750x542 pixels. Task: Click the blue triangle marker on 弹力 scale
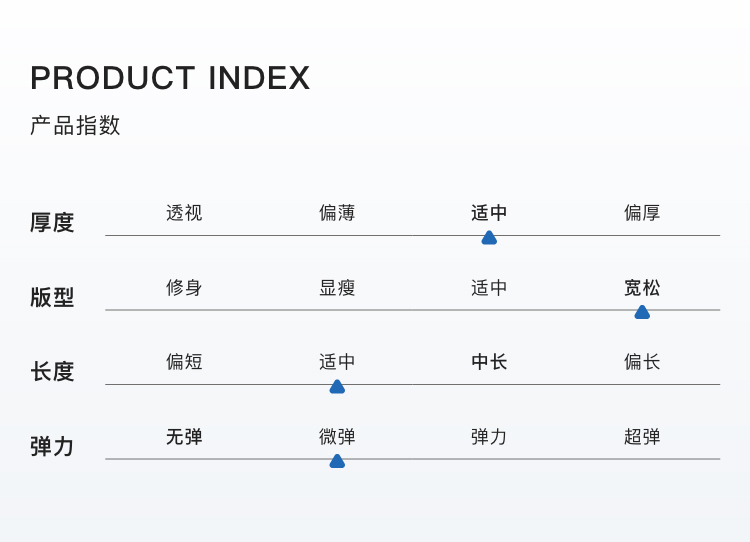click(337, 461)
